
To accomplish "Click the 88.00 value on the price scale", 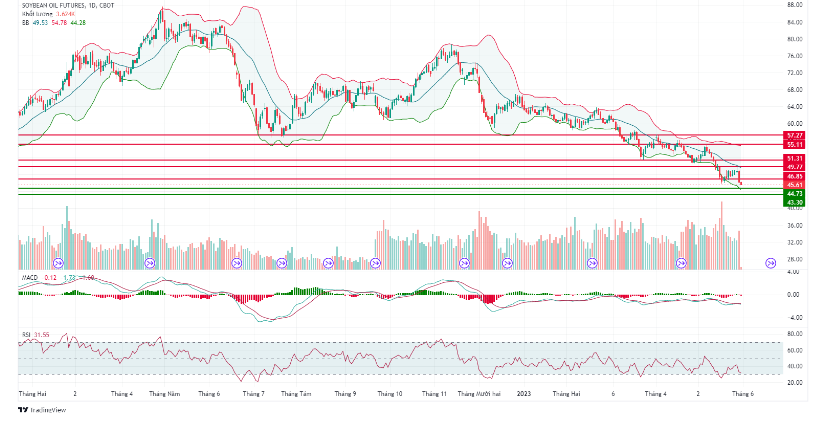I will pos(796,5).
